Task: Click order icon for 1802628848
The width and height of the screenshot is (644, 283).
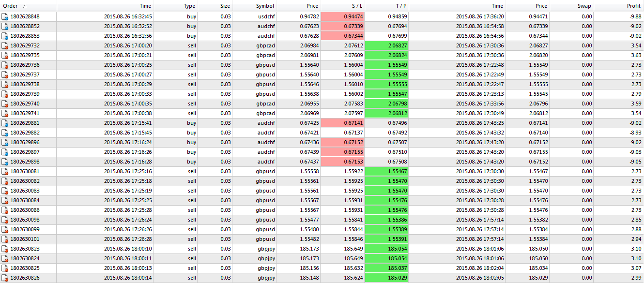Action: 5,16
